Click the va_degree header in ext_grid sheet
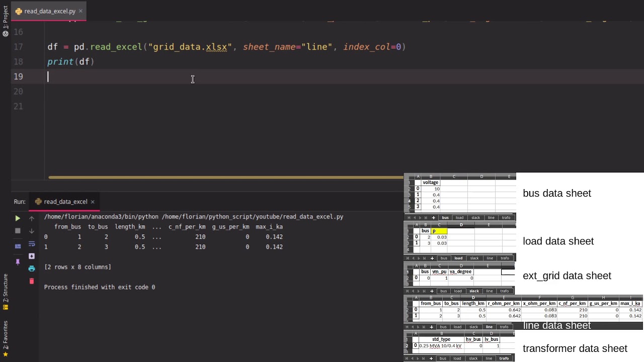Screen dimensions: 644x362 click(460, 271)
